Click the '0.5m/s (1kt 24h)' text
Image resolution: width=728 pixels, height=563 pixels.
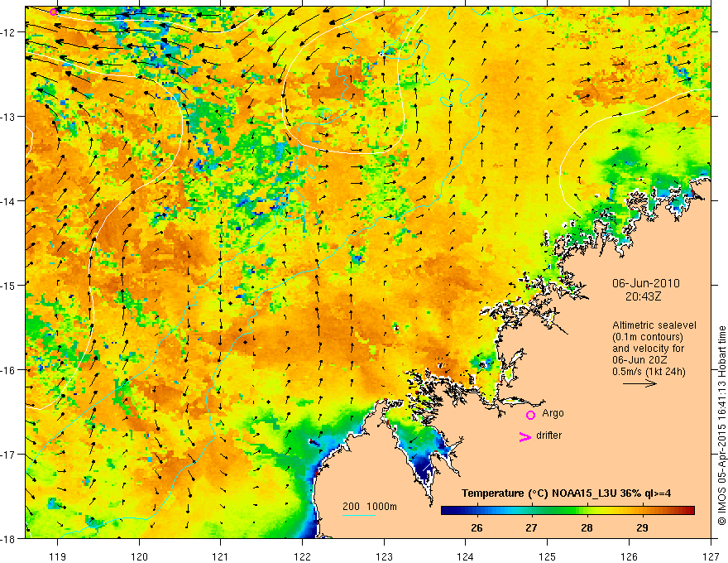pyautogui.click(x=649, y=372)
